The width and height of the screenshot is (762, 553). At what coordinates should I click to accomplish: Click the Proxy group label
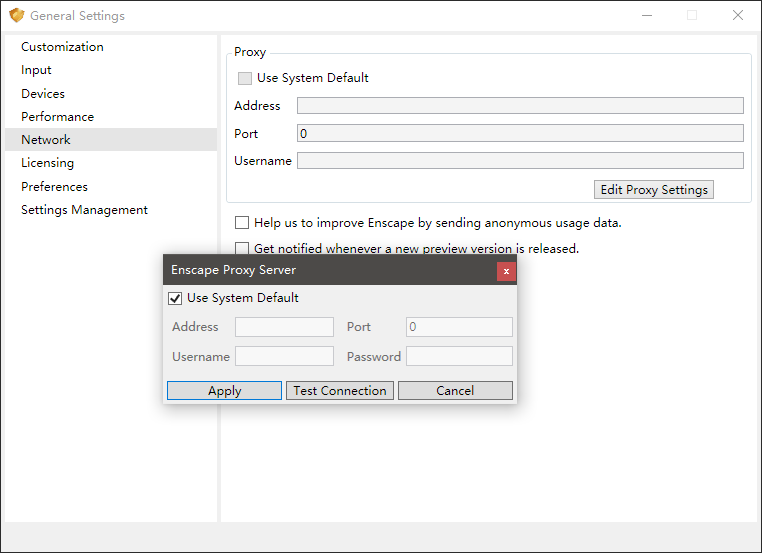click(250, 52)
